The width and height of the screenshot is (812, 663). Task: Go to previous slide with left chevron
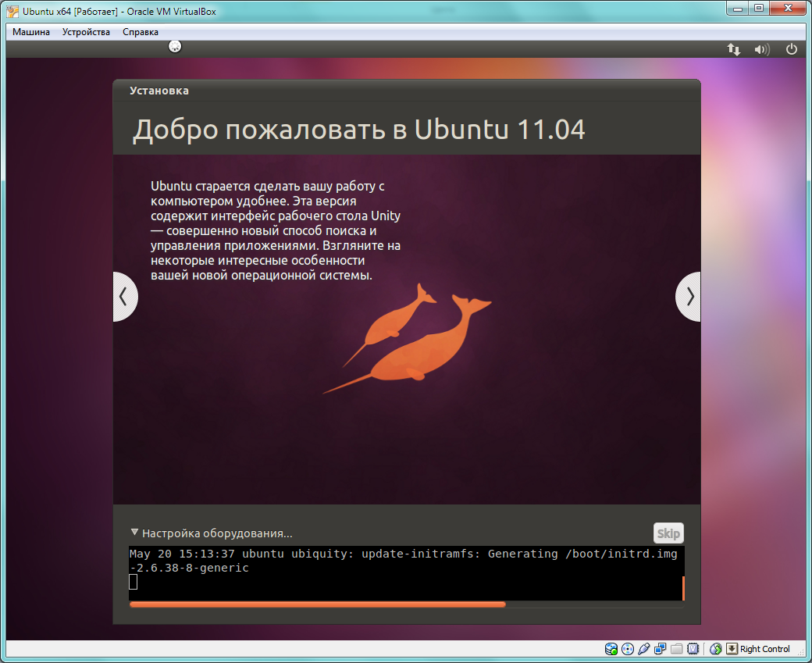pos(123,297)
